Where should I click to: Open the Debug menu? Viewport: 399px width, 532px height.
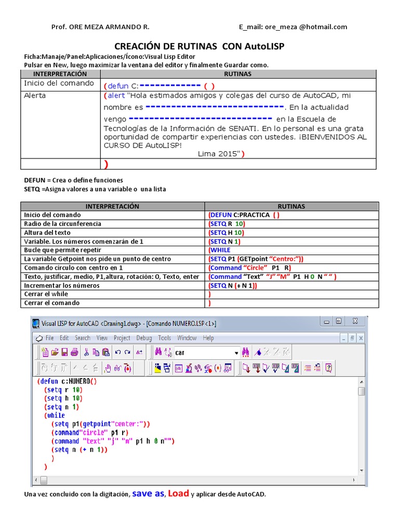click(x=144, y=338)
